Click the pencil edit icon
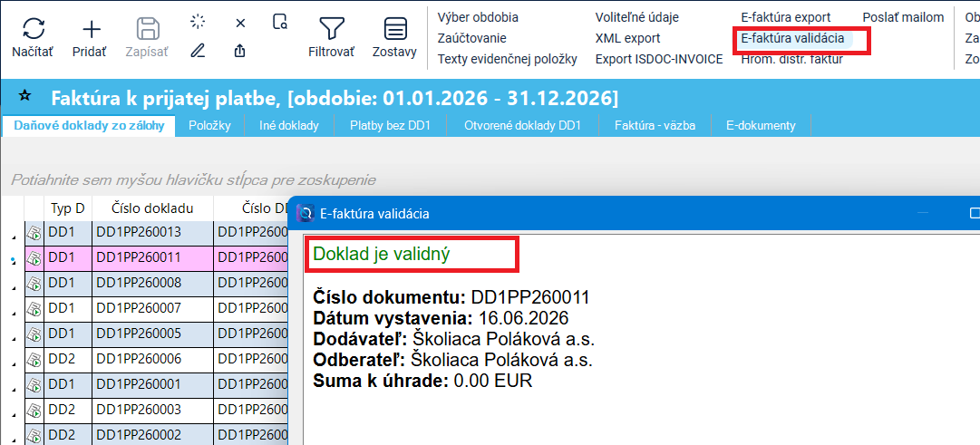The image size is (980, 445). point(199,51)
